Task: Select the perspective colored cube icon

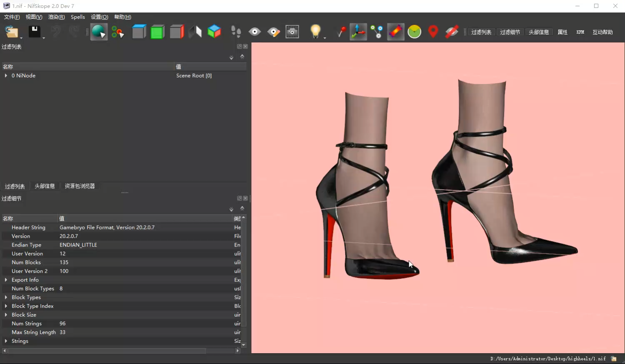Action: 214,32
